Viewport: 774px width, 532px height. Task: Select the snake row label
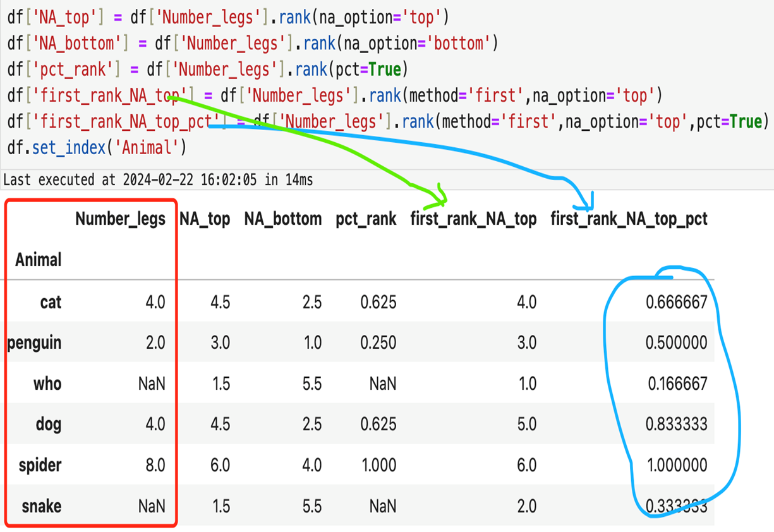42,506
